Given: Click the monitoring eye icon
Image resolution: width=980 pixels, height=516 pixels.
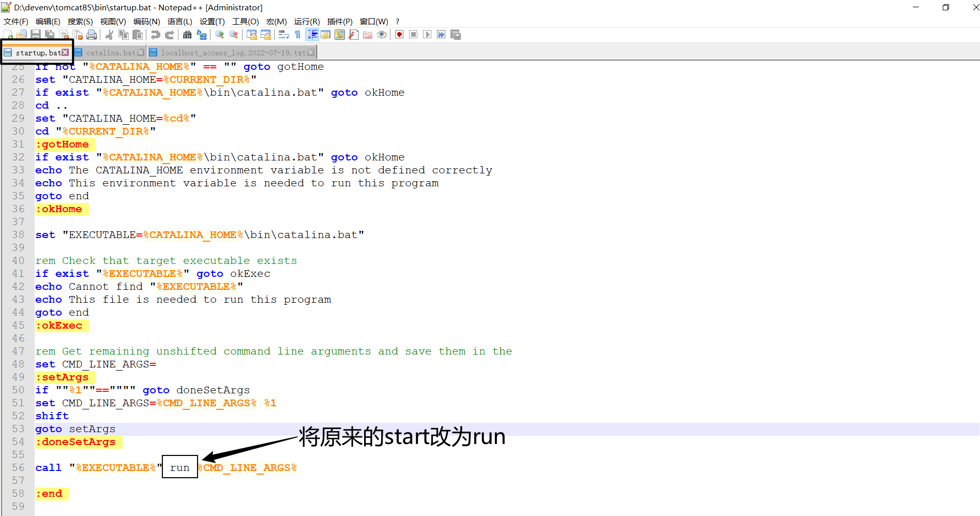Looking at the screenshot, I should tap(382, 35).
